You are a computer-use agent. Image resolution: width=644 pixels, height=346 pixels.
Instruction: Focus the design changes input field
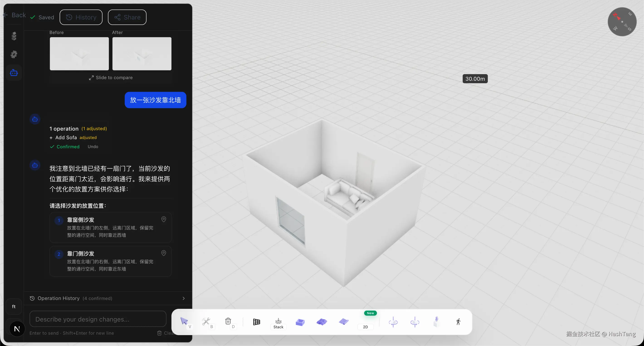(x=98, y=319)
